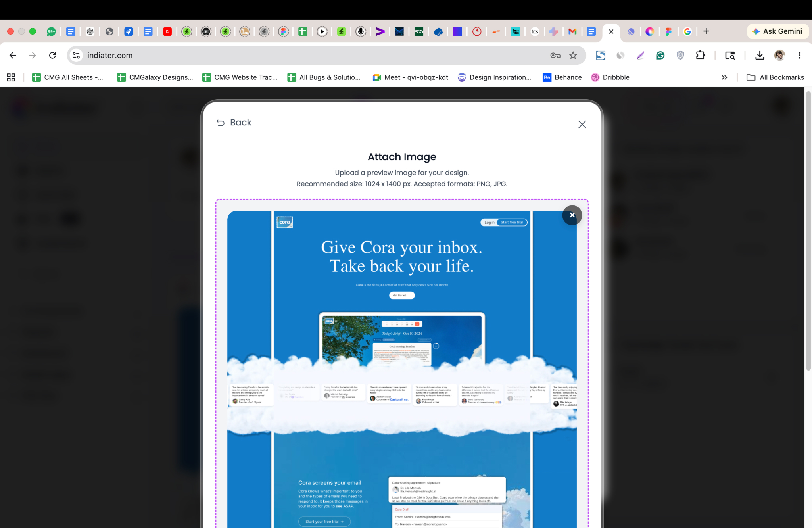
Task: Close the Attach Image dialog
Action: click(582, 125)
